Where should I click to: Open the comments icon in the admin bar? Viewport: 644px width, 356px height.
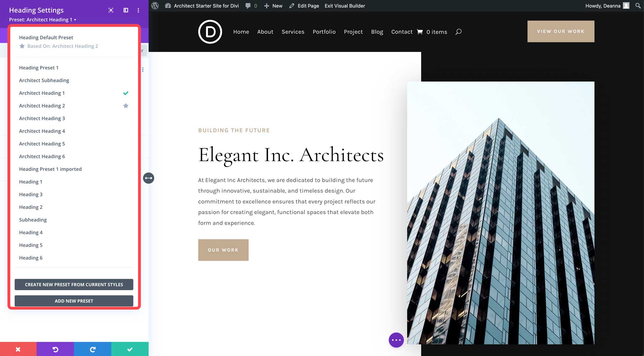click(248, 6)
